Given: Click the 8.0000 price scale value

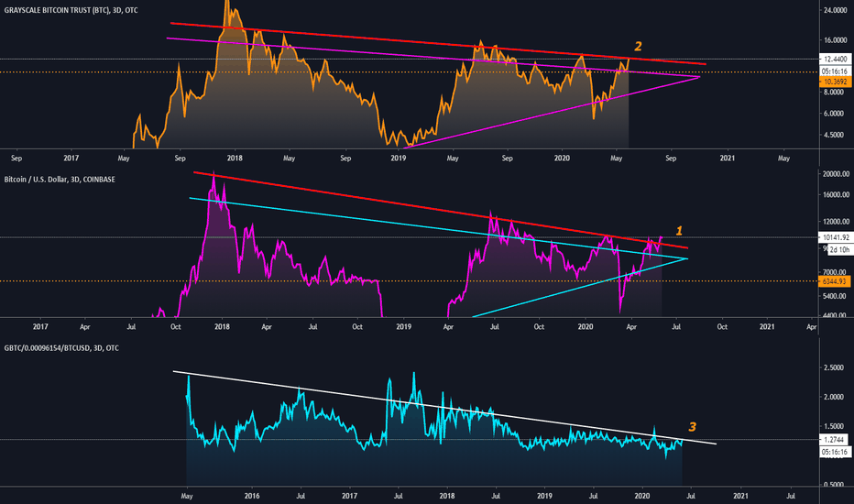Looking at the screenshot, I should point(835,93).
